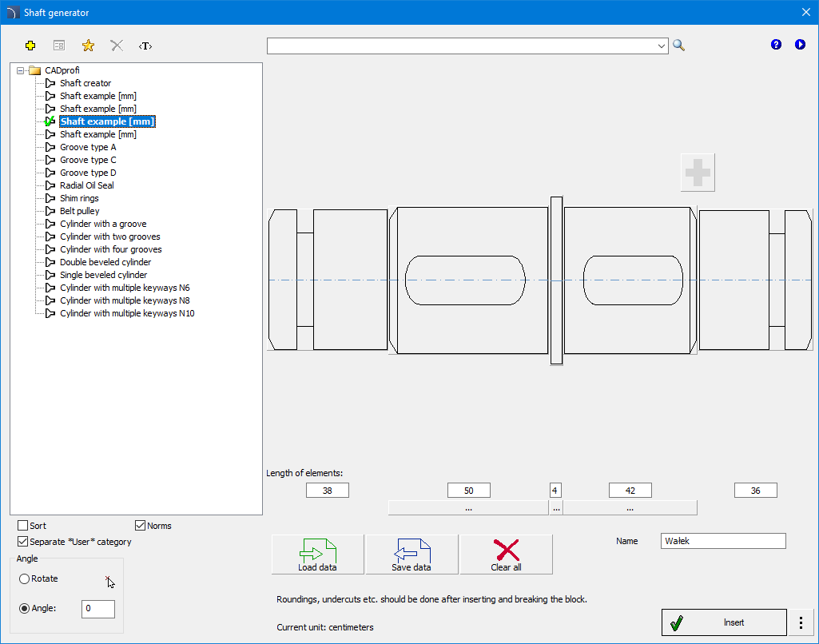Click the gray plus add element icon
Image resolution: width=819 pixels, height=644 pixels.
[698, 173]
